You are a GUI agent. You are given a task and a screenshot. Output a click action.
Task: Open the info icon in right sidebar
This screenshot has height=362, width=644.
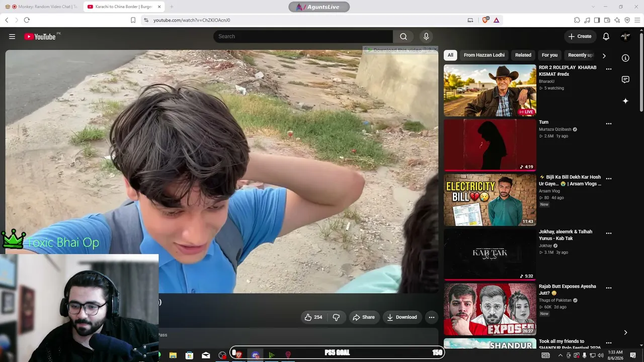tap(625, 58)
